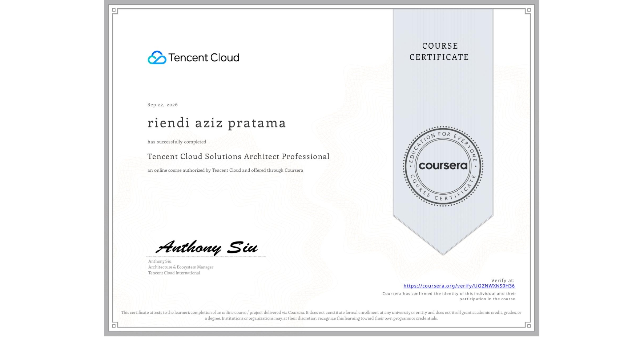Click the 'COURSE CERTIFICATE' heading on the ribbon
The height and width of the screenshot is (337, 644).
439,51
